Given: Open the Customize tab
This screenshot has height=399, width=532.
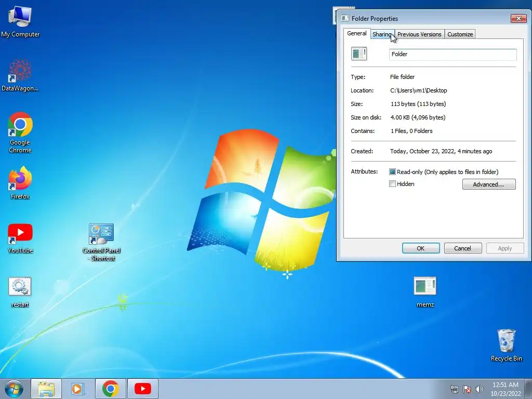Looking at the screenshot, I should point(460,34).
